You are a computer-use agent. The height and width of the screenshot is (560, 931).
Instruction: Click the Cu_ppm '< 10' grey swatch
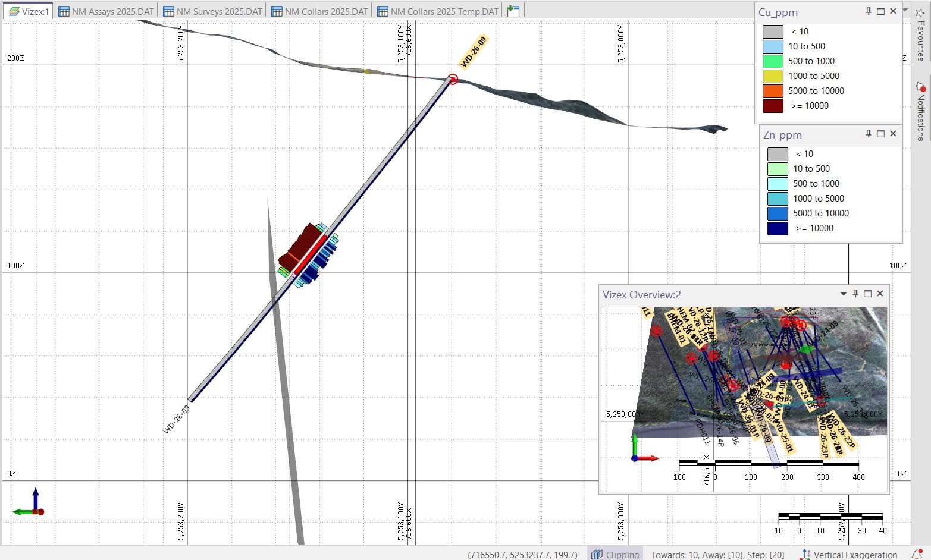tap(773, 32)
